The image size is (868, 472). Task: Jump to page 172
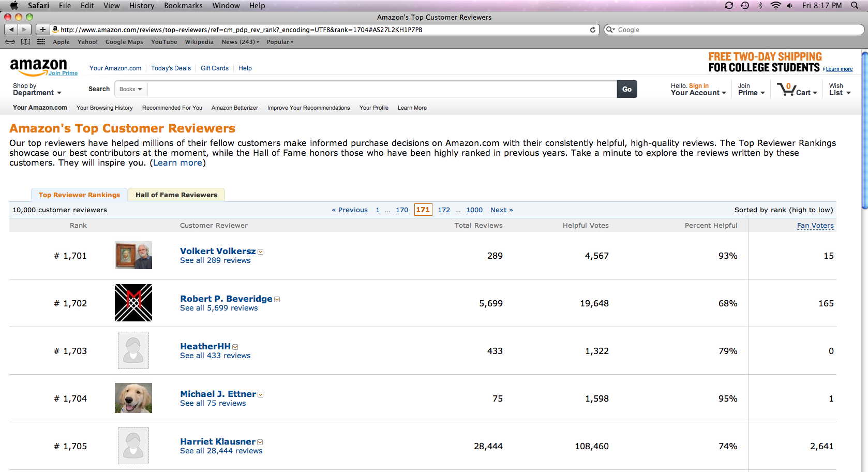(x=444, y=210)
